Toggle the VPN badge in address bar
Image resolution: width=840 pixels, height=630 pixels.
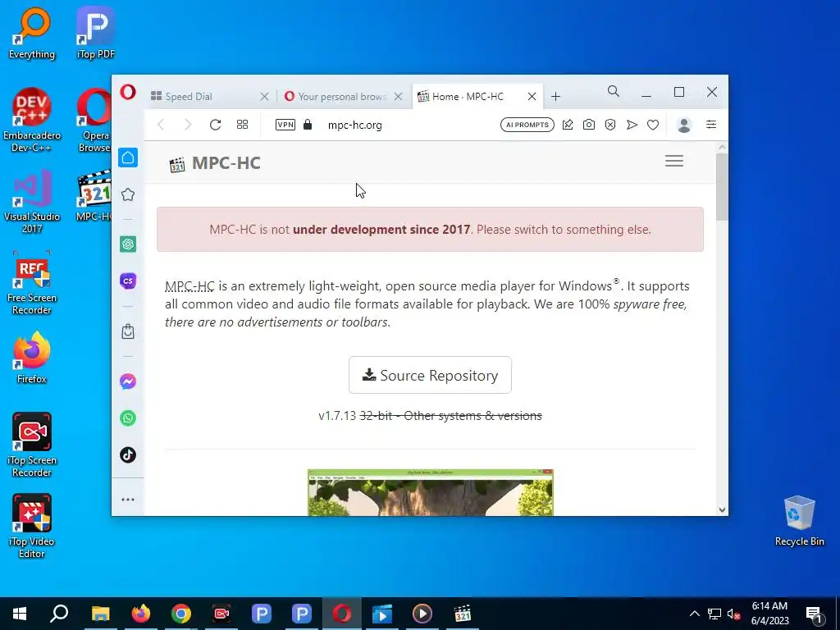point(285,125)
